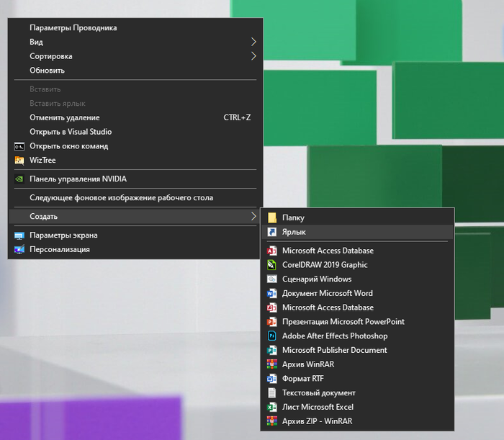Open Панель управления NVIDIA
This screenshot has width=504, height=440.
[x=135, y=179]
